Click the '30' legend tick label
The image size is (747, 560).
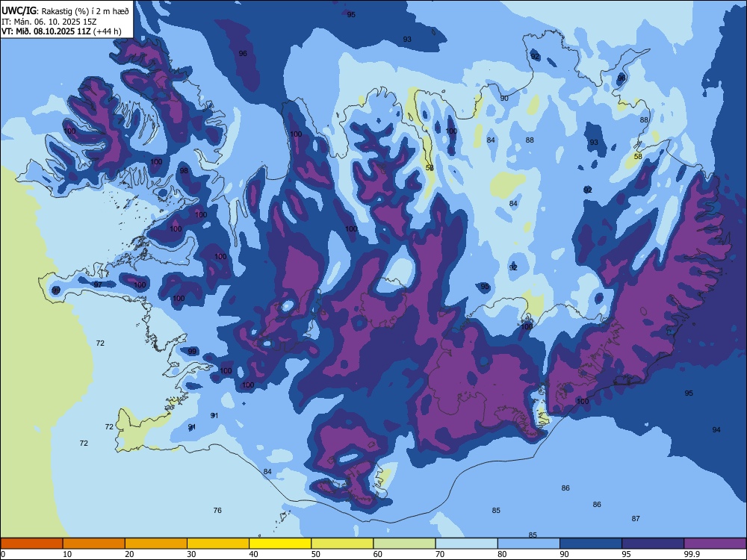[191, 554]
